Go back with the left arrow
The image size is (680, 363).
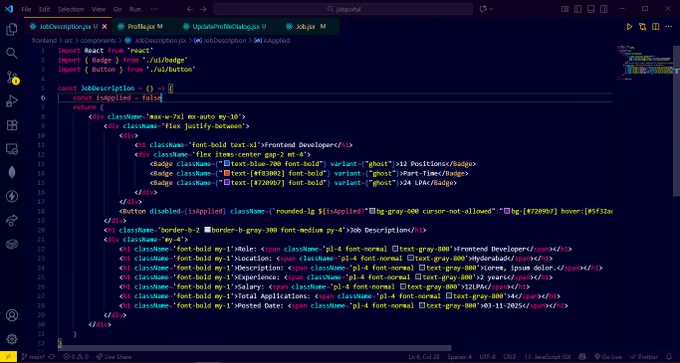[190, 9]
